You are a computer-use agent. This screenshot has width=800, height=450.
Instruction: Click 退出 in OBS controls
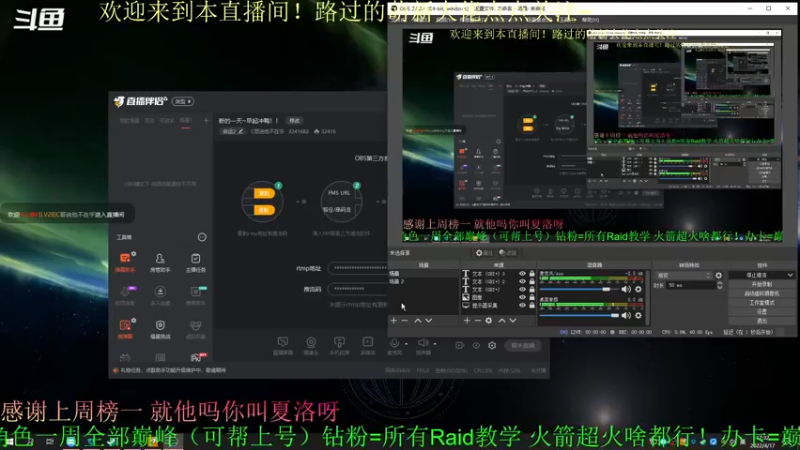tap(762, 321)
